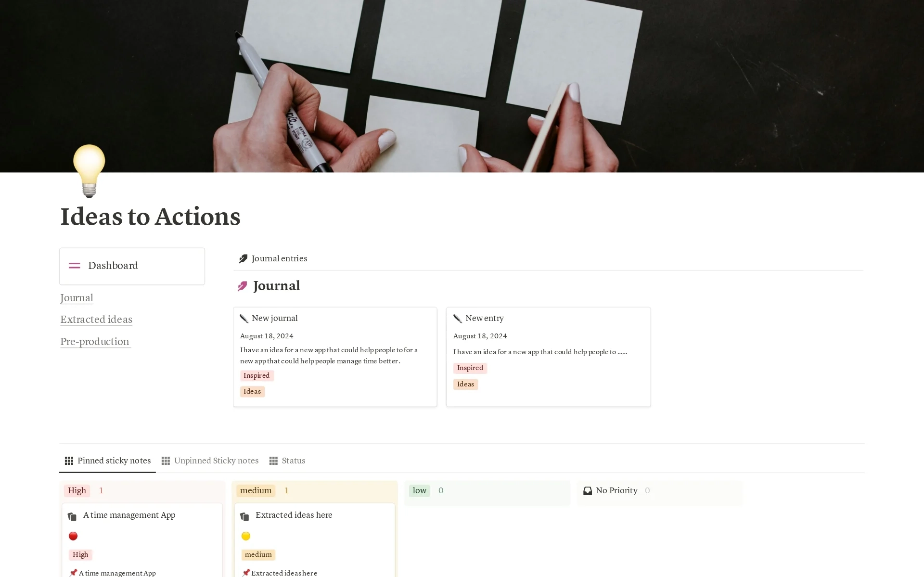Expand the Journal sidebar section
Screen dimensions: 924x577
pyautogui.click(x=77, y=297)
